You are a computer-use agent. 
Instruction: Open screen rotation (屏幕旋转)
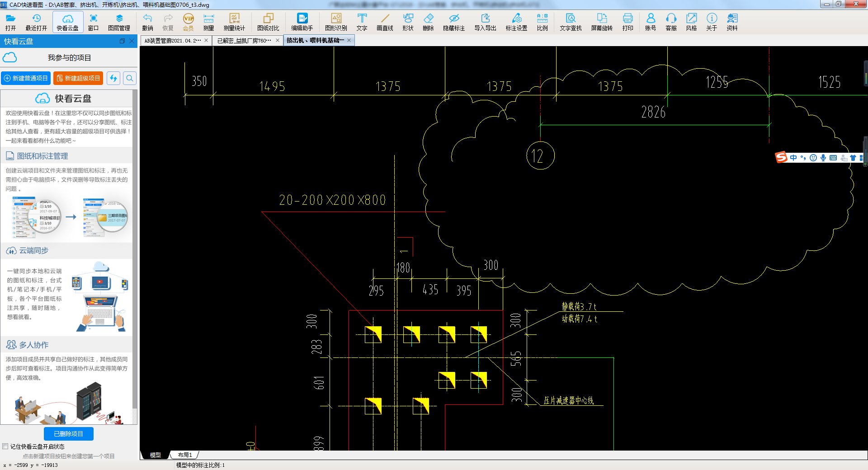602,22
